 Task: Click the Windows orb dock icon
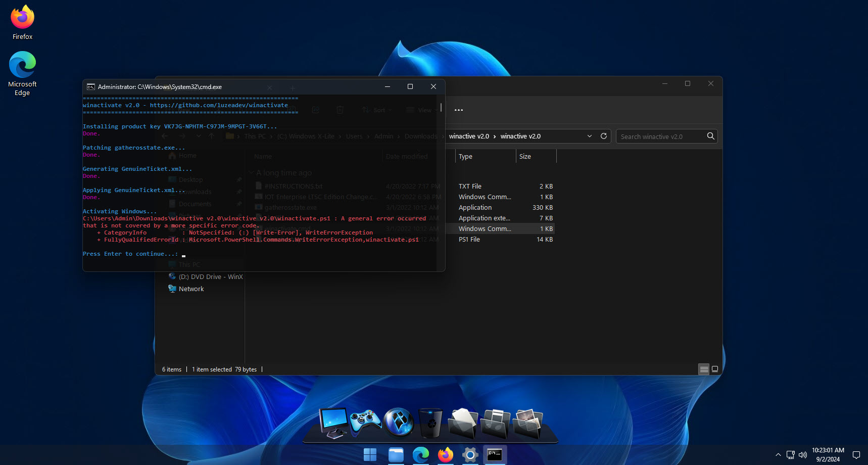coord(399,422)
